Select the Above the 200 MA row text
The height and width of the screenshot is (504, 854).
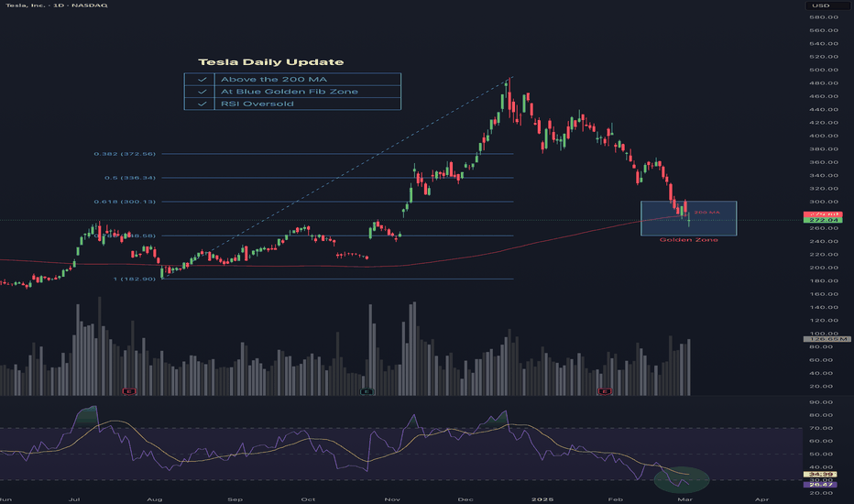(274, 80)
